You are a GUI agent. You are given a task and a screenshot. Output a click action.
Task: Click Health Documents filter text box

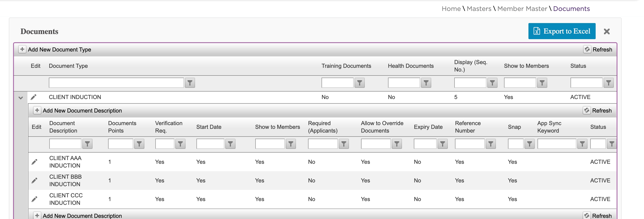(x=404, y=83)
